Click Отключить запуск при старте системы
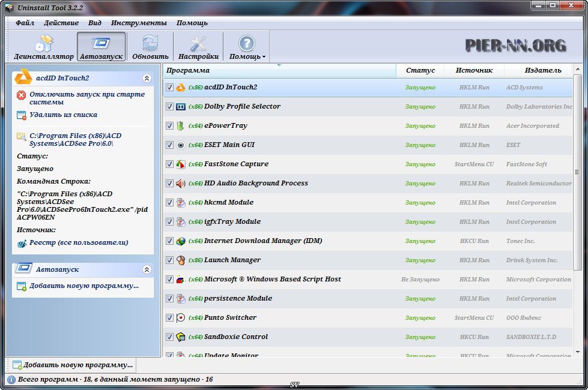588x390 pixels. [x=87, y=98]
